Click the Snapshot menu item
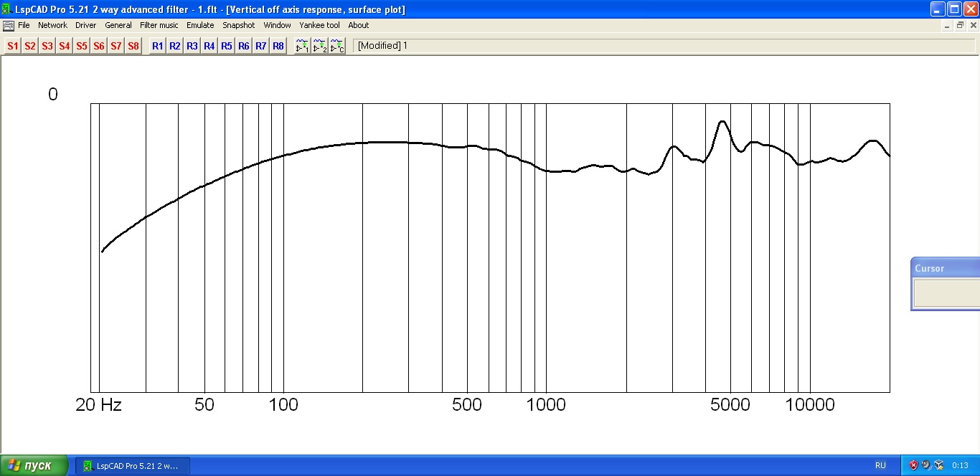 (238, 25)
